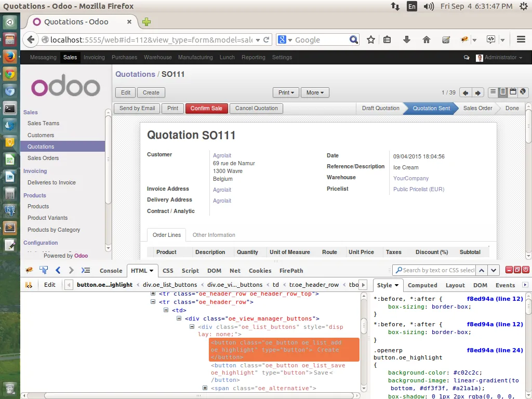Go back in Firebug panel history

click(58, 270)
